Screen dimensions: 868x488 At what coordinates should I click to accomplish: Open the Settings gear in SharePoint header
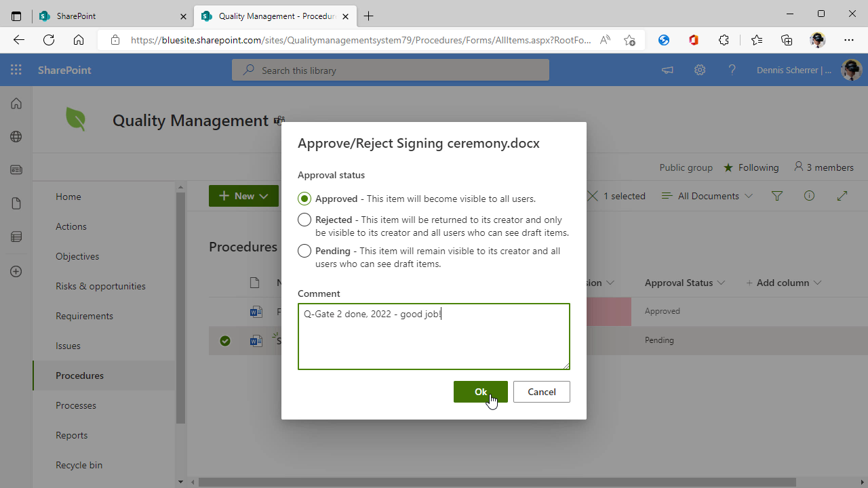700,70
